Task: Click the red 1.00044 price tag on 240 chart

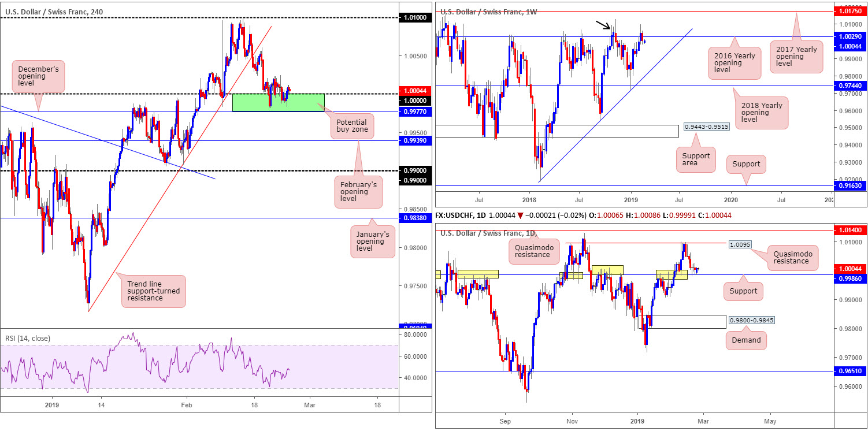Action: pyautogui.click(x=416, y=91)
